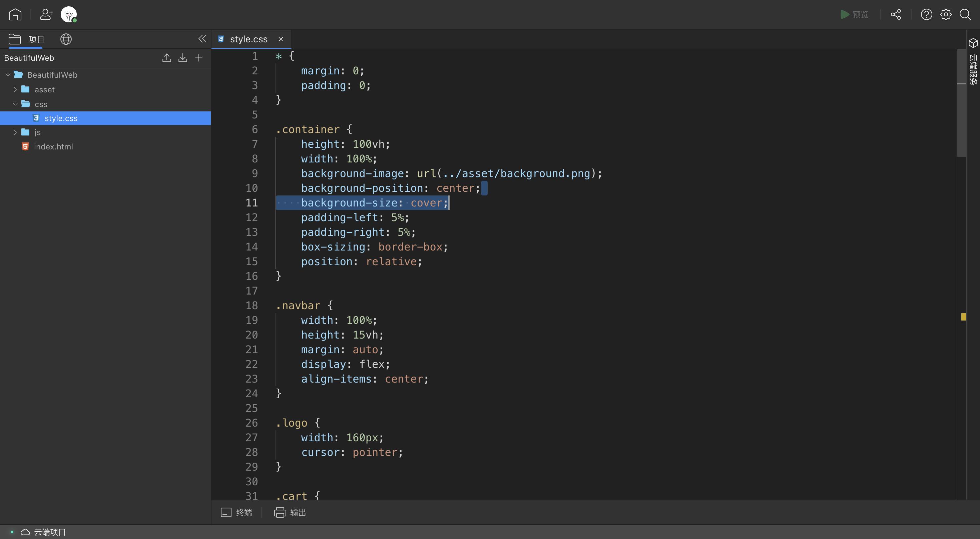The width and height of the screenshot is (980, 539).
Task: Click the 预览 preview run button
Action: (854, 14)
